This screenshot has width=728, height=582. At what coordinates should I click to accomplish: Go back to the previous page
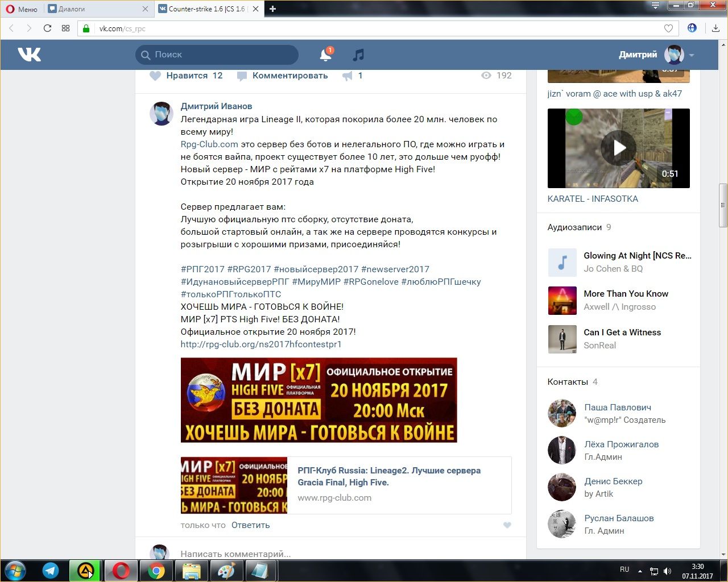tap(11, 28)
